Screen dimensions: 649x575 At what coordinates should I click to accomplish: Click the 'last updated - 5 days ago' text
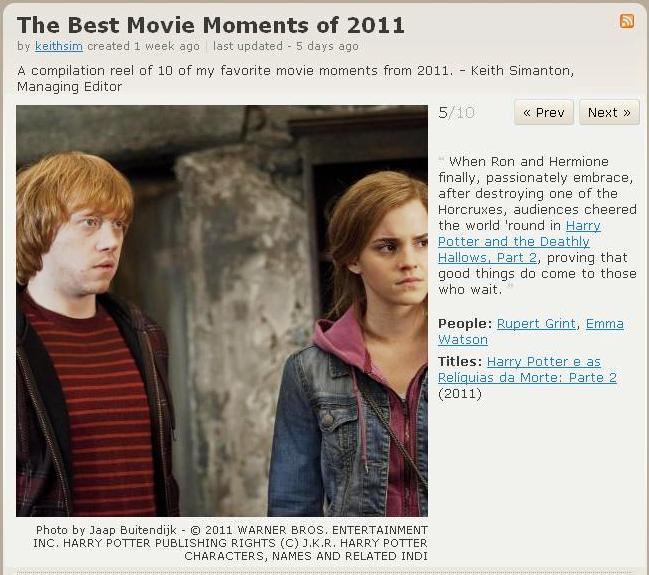[x=286, y=46]
